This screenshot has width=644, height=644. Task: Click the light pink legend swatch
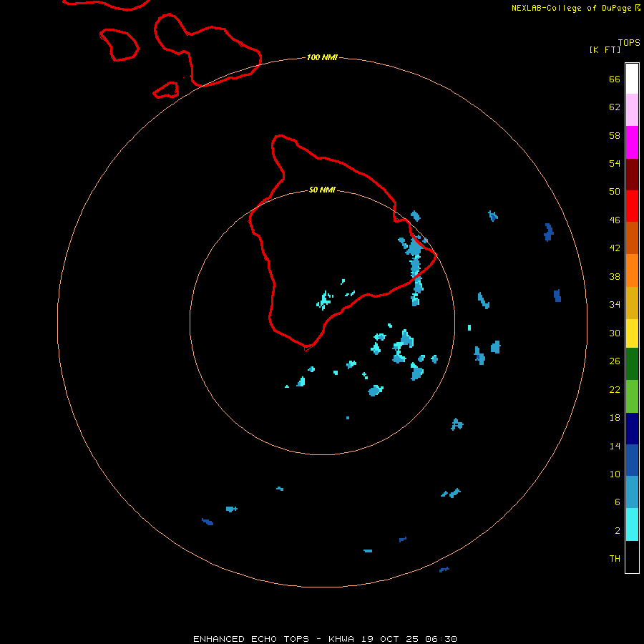click(x=632, y=109)
